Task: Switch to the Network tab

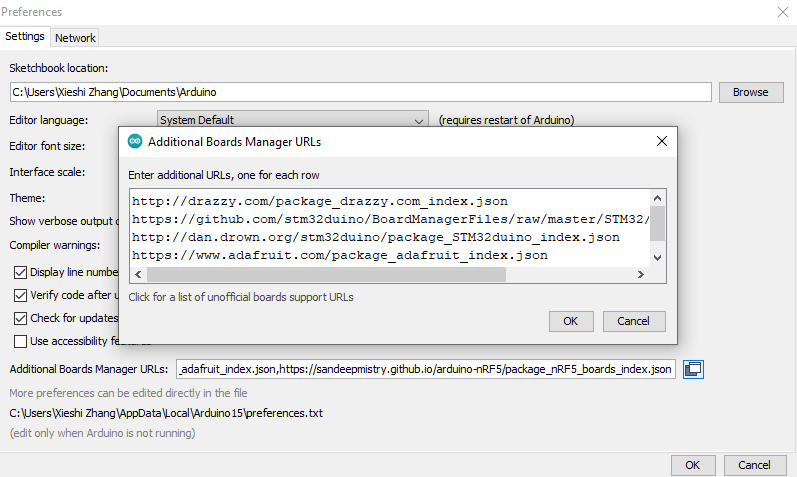Action: coord(75,38)
